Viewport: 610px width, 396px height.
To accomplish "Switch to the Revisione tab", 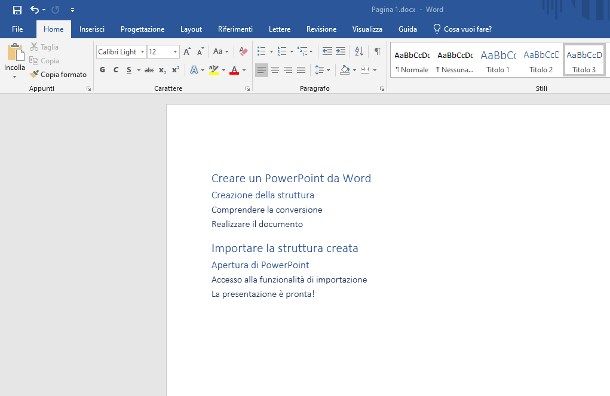I will [321, 29].
